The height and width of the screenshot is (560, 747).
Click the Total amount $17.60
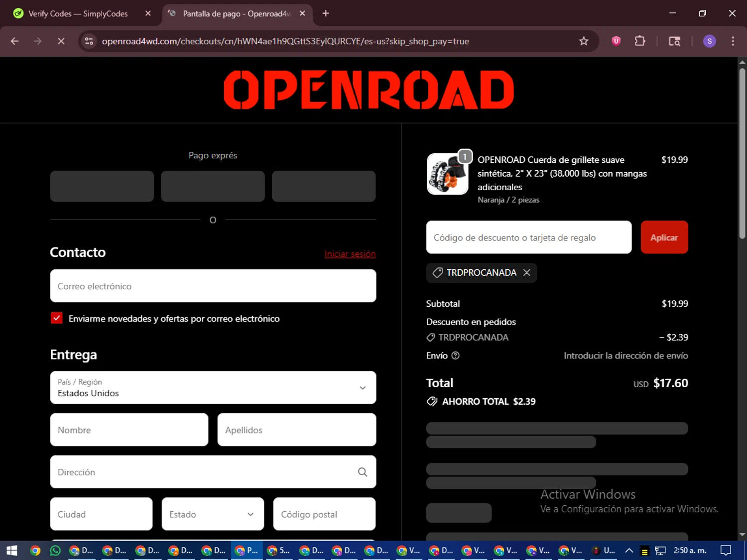coord(670,383)
